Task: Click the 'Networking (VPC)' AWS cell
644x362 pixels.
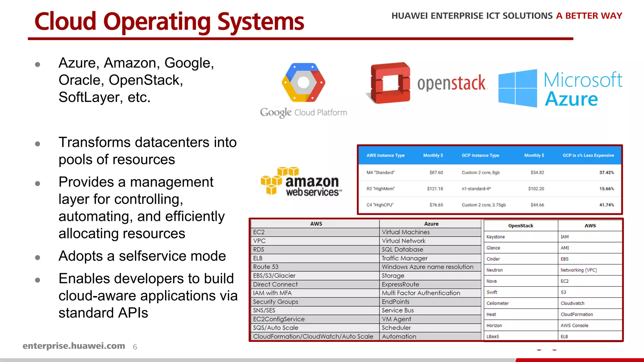Action: tap(590, 270)
